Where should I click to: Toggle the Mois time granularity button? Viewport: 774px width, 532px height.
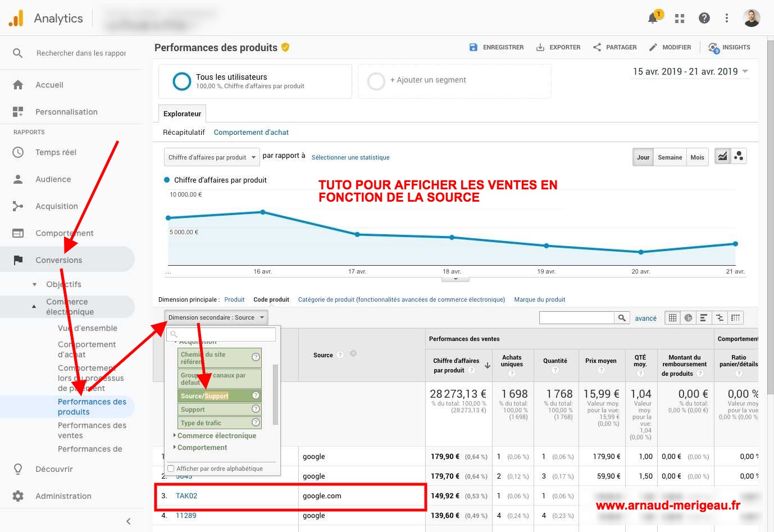tap(697, 157)
